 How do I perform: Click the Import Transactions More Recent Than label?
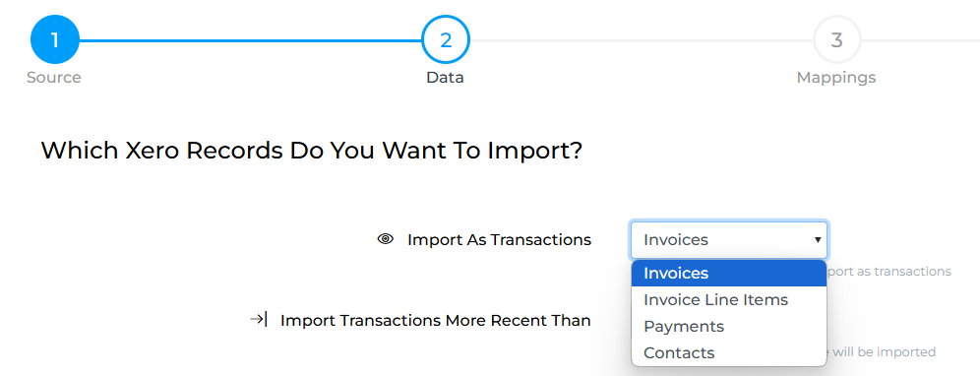click(436, 320)
